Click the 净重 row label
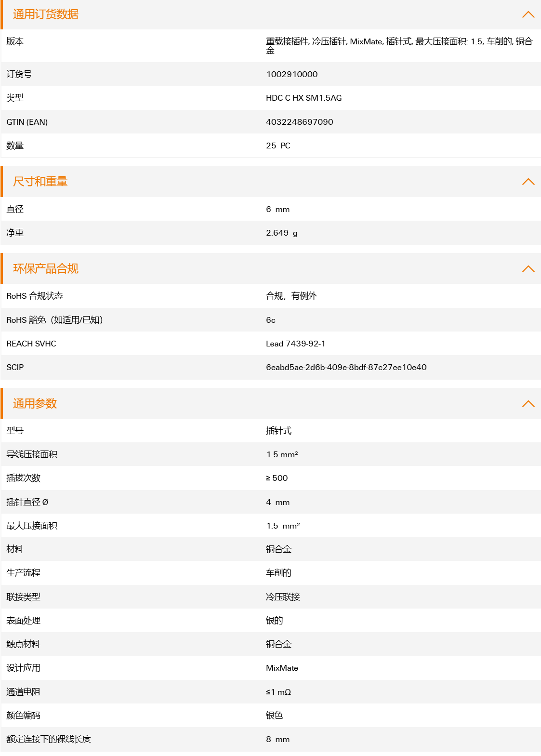The image size is (541, 756). [x=15, y=233]
